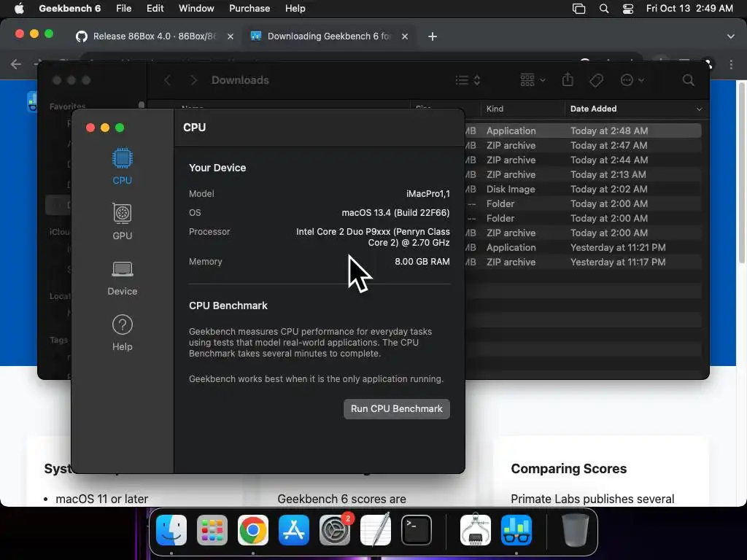Go forward in Finder Downloads window
747x560 pixels.
point(193,80)
